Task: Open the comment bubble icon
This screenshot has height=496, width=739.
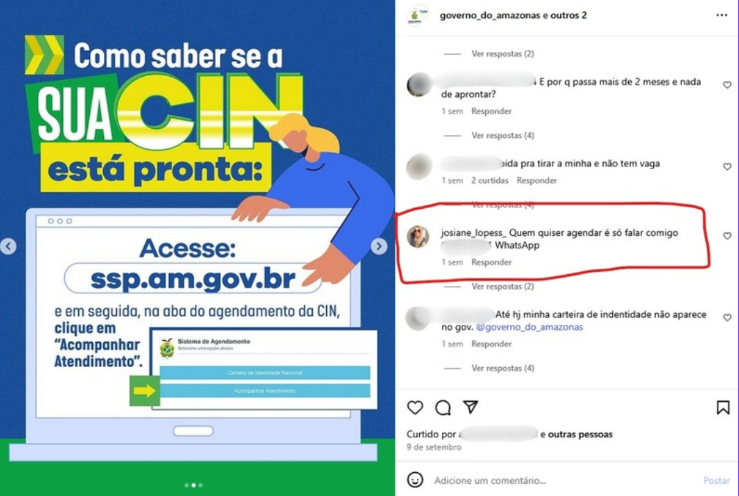Action: 443,407
